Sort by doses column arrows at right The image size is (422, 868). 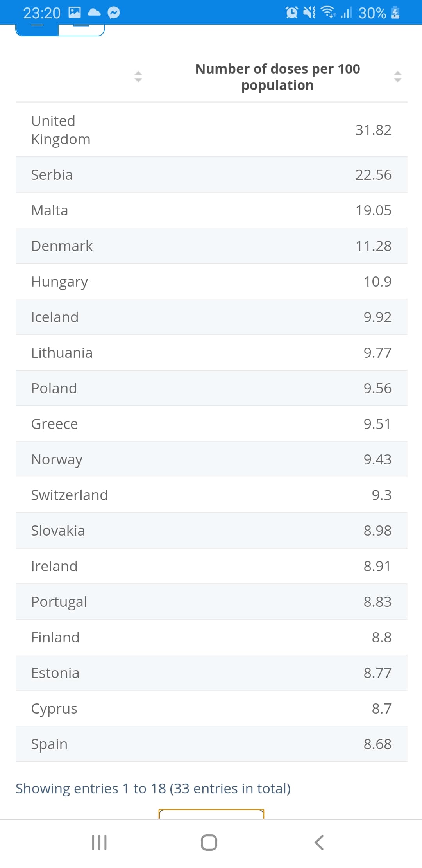coord(397,77)
